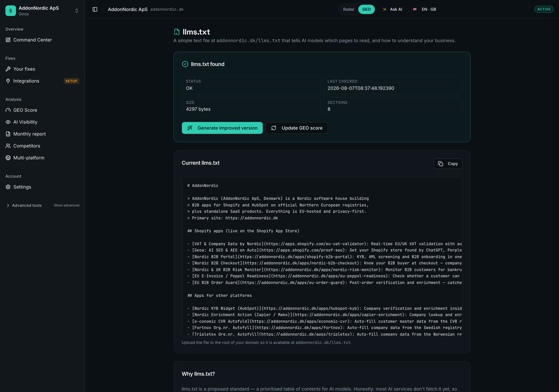The width and height of the screenshot is (559, 392).
Task: Open the EN · GB language selector
Action: (425, 9)
